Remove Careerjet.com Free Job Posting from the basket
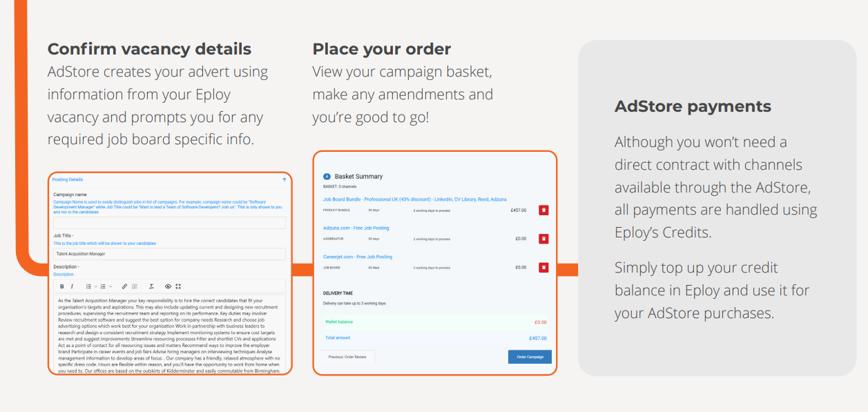The height and width of the screenshot is (412, 868). tap(543, 267)
